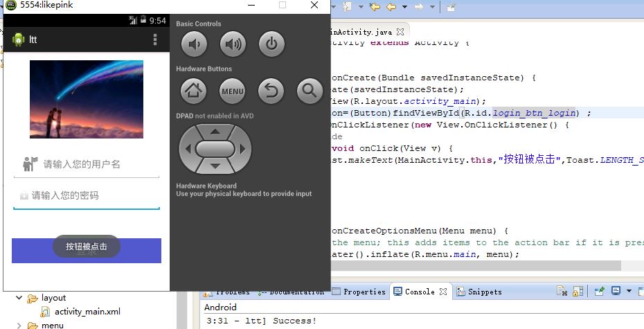Image resolution: width=644 pixels, height=329 pixels.
Task: Open the Previous Annotation dropdown arrow
Action: coord(361,7)
